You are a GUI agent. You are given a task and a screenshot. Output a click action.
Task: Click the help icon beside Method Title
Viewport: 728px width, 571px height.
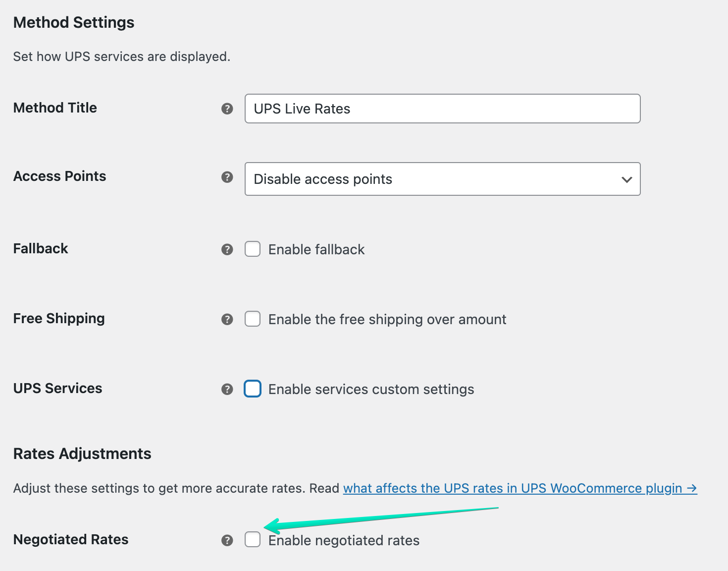coord(227,109)
